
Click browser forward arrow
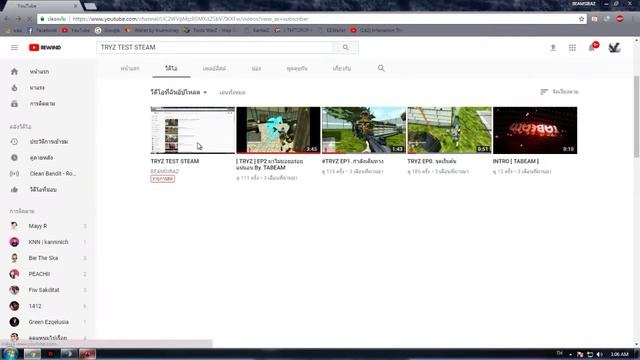point(18,19)
